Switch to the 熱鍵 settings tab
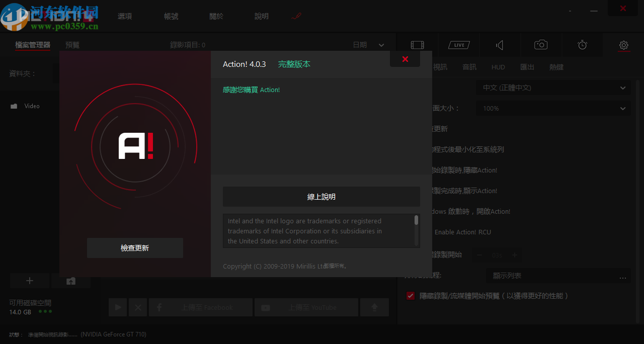 [556, 66]
